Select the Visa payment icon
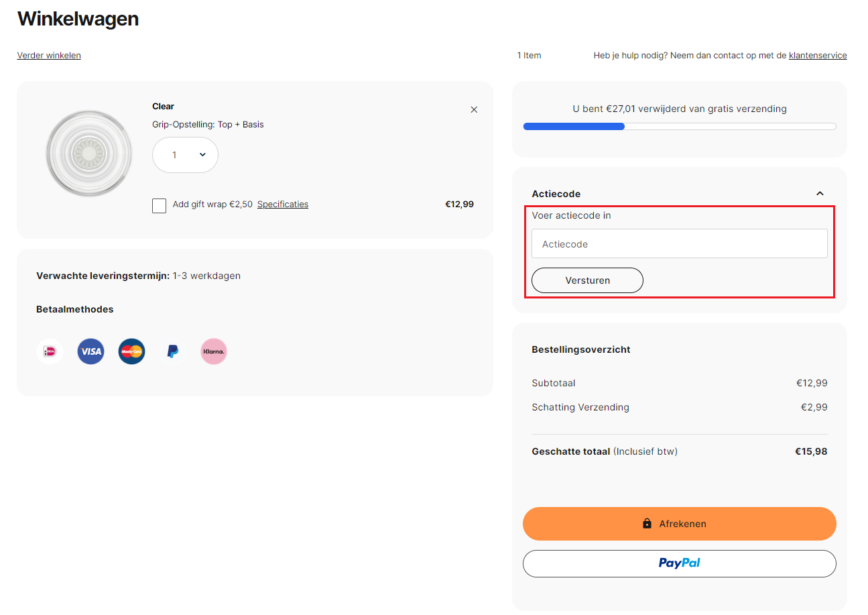 (90, 351)
